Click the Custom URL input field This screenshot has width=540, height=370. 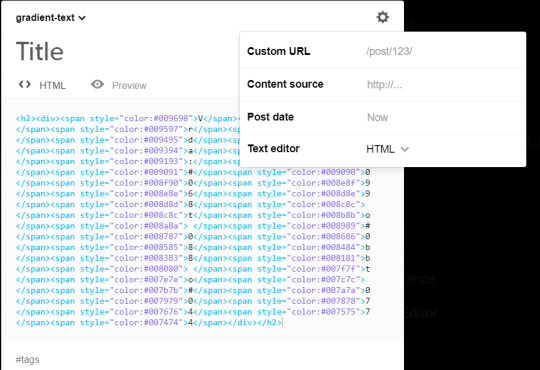pos(443,51)
